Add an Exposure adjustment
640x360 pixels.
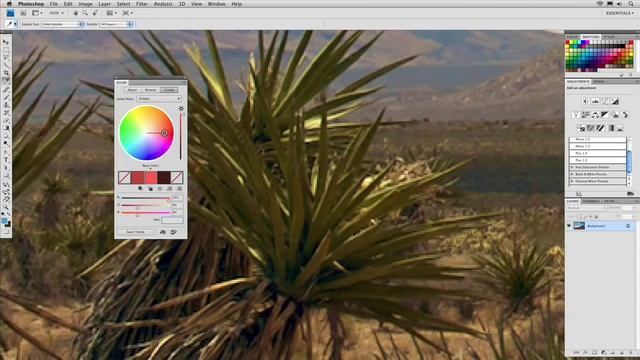coord(615,101)
